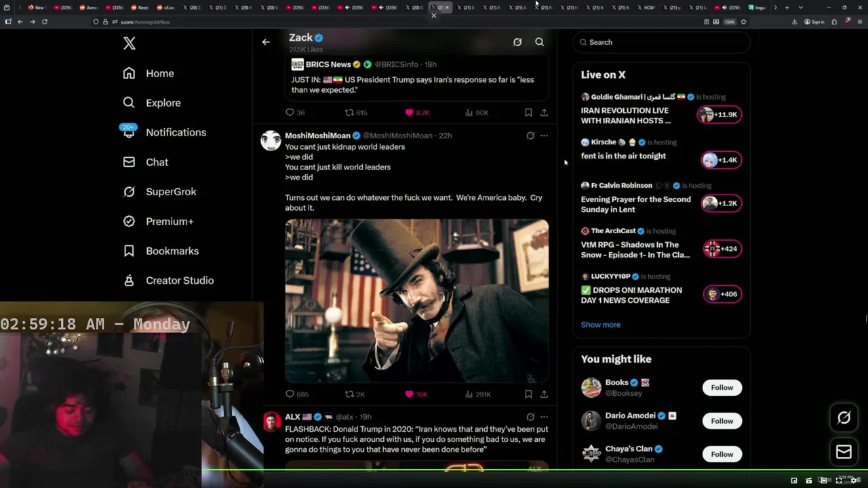
Task: Open Notifications
Action: pyautogui.click(x=163, y=132)
